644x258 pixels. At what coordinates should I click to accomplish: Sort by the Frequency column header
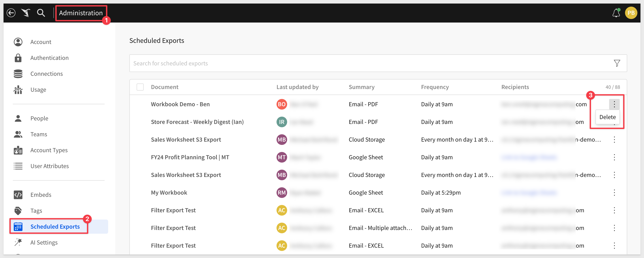tap(435, 87)
